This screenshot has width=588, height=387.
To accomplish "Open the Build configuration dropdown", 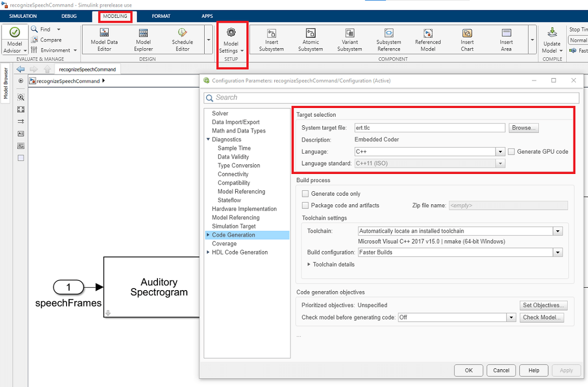I will pos(558,252).
